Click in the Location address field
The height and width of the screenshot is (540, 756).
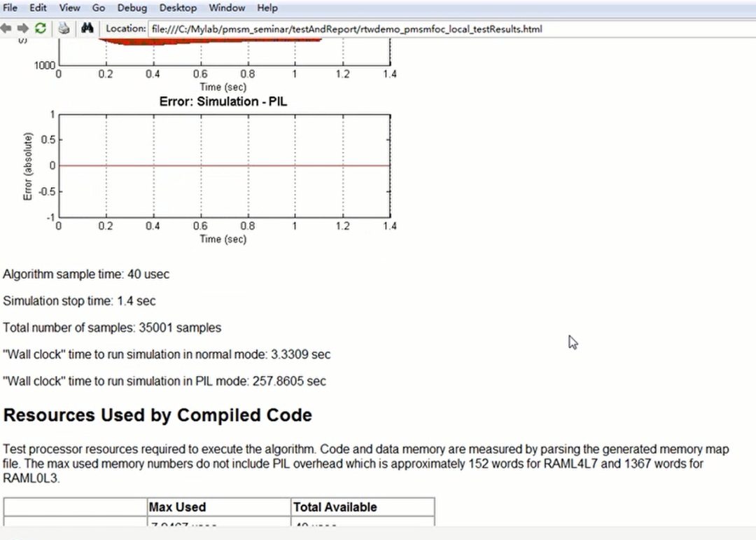click(x=451, y=29)
